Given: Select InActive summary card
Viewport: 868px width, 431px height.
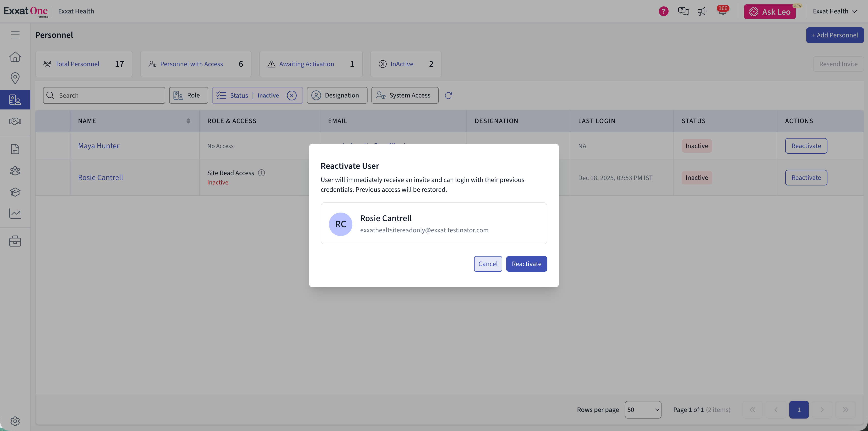Looking at the screenshot, I should coord(406,64).
